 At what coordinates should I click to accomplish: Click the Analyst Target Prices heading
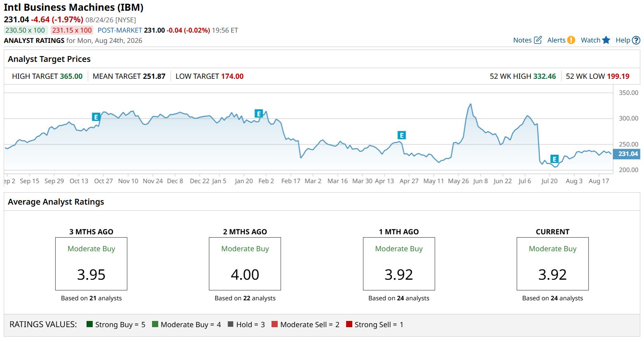[49, 59]
